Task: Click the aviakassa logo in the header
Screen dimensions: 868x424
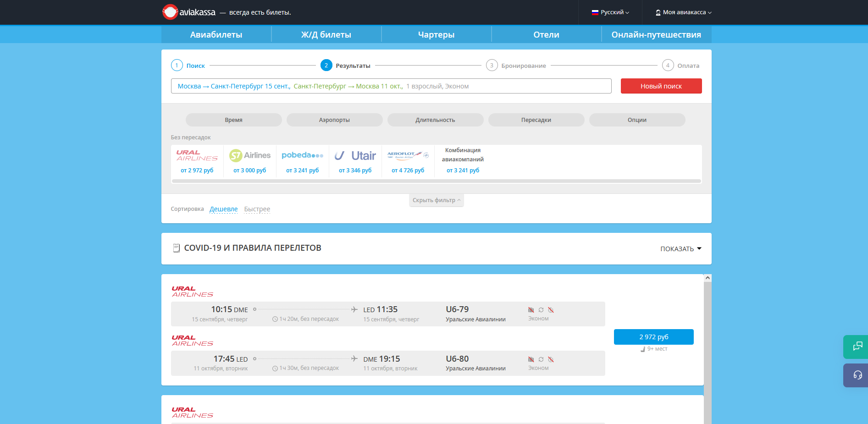Action: tap(188, 12)
